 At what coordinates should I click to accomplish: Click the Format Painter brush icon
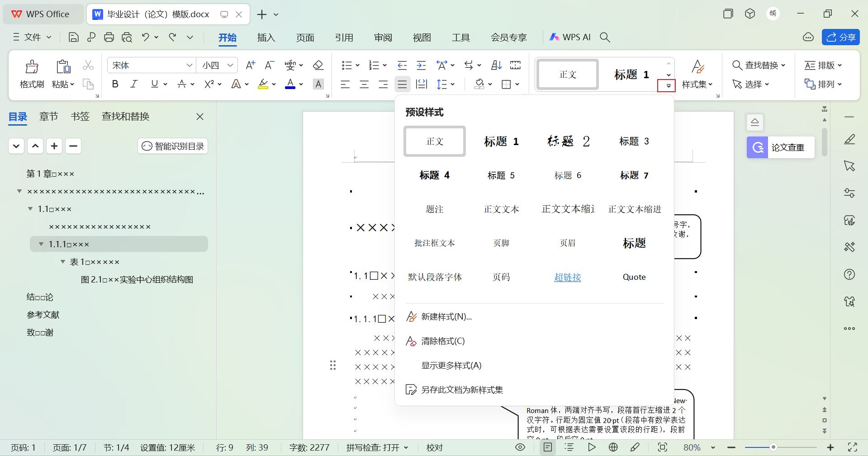click(32, 66)
